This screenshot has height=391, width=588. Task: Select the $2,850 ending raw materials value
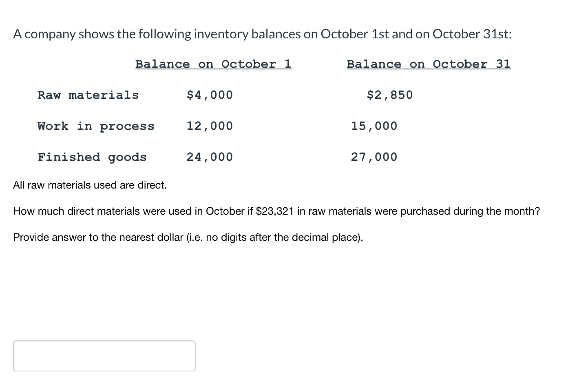389,95
